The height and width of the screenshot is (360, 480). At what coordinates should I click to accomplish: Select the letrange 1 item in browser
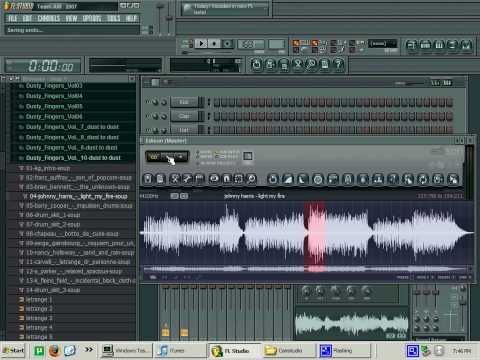pos(39,300)
